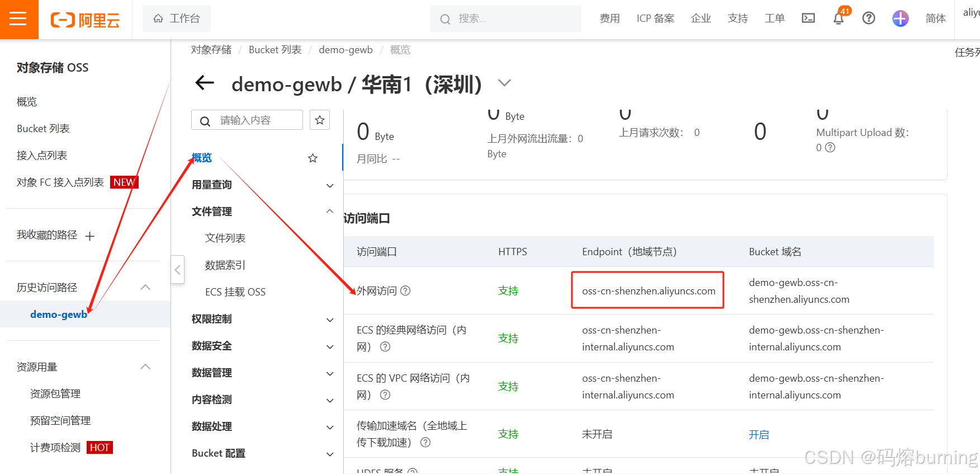Open ECS 挂载 OSS menu item

[235, 292]
